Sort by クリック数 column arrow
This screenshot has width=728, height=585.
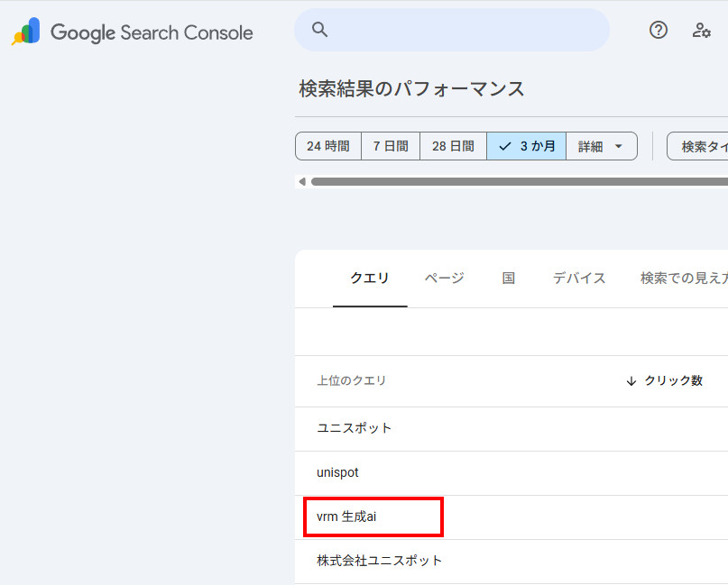point(631,381)
